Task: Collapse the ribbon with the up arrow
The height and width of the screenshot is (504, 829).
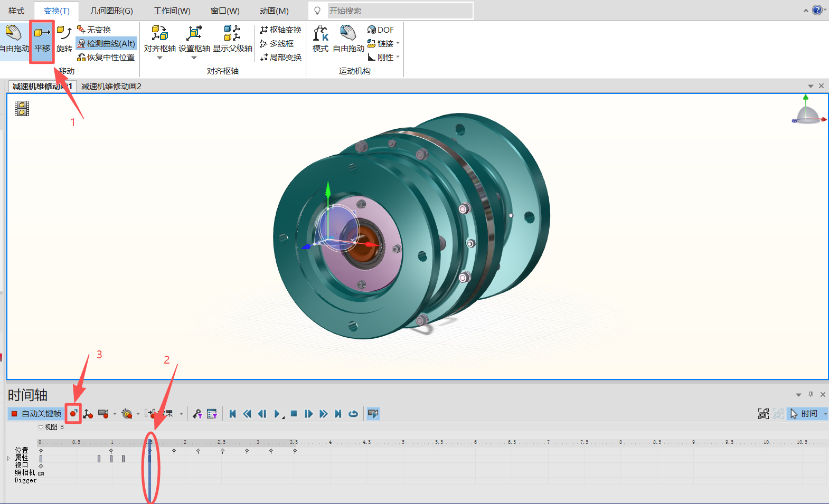Action: click(x=806, y=11)
